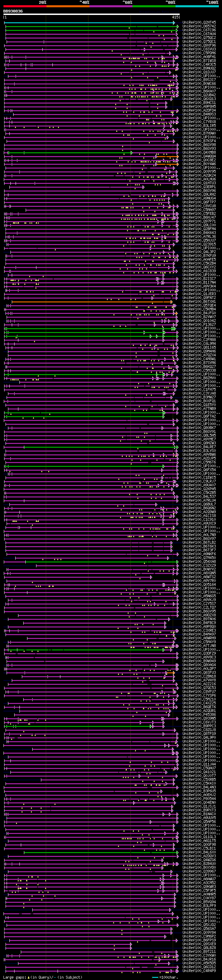Select the UniRef100_A2QK24 label
This screenshot has height=980, width=222.
click(199, 175)
